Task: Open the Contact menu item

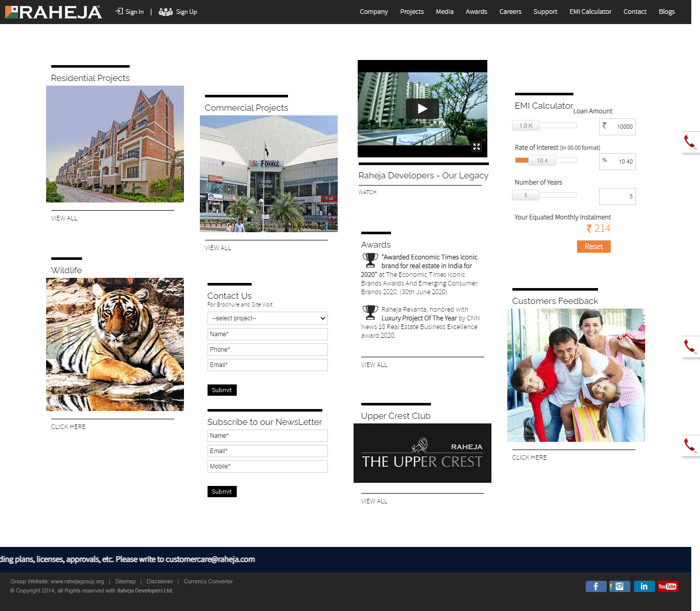Action: pos(635,12)
